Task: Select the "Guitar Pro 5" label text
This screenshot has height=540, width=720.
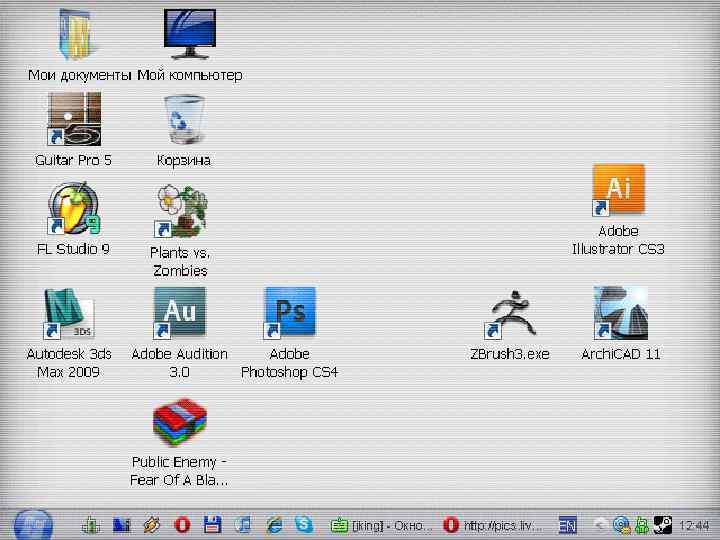Action: point(73,160)
